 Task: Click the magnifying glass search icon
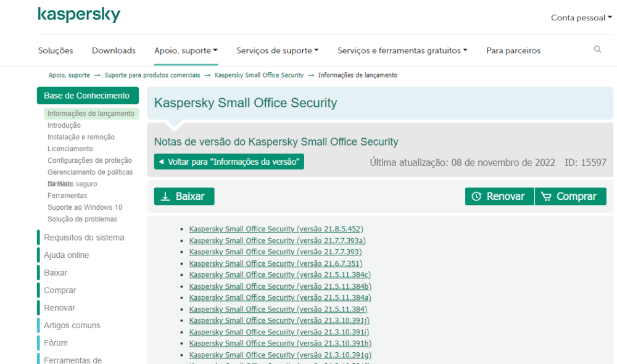pyautogui.click(x=597, y=50)
